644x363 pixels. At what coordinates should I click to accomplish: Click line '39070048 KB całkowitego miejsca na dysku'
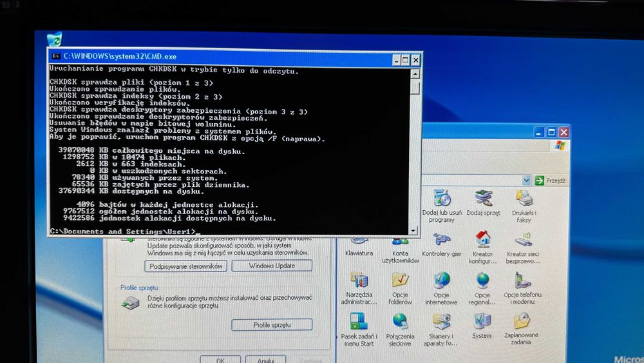(151, 151)
